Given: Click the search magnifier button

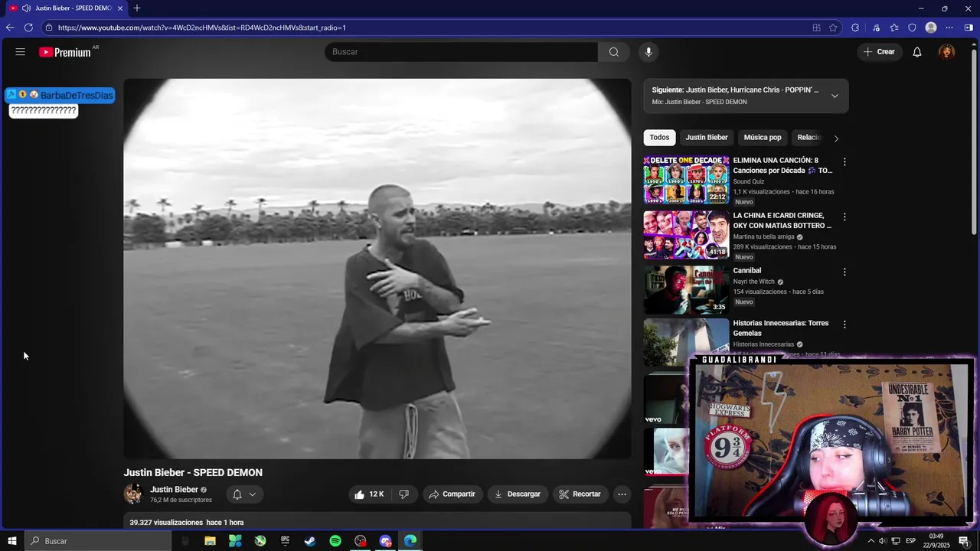Looking at the screenshot, I should point(613,52).
